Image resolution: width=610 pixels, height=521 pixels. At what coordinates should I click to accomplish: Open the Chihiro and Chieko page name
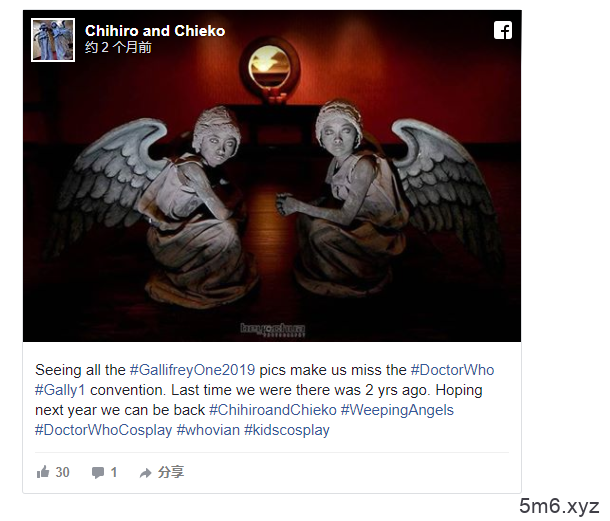(155, 31)
